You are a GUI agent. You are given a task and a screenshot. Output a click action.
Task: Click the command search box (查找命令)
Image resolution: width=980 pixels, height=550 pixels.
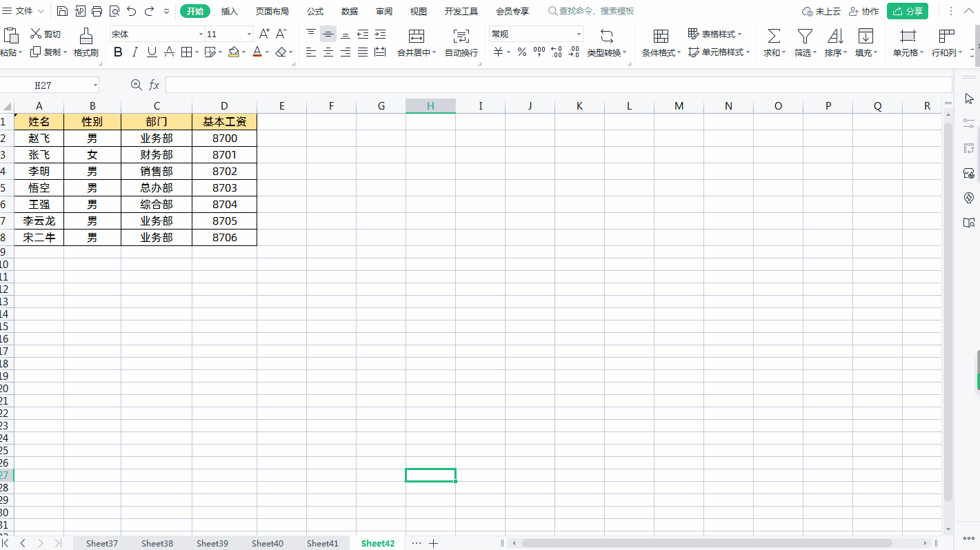pyautogui.click(x=591, y=11)
